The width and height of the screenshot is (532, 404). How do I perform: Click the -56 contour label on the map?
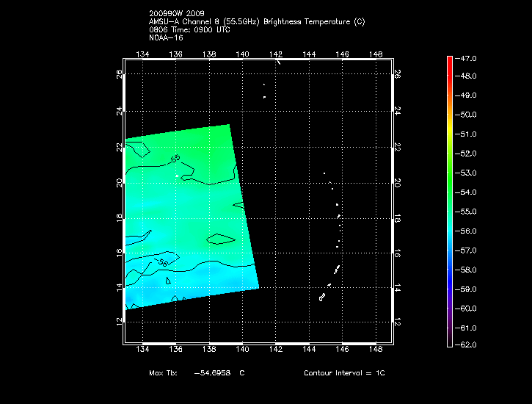[162, 263]
